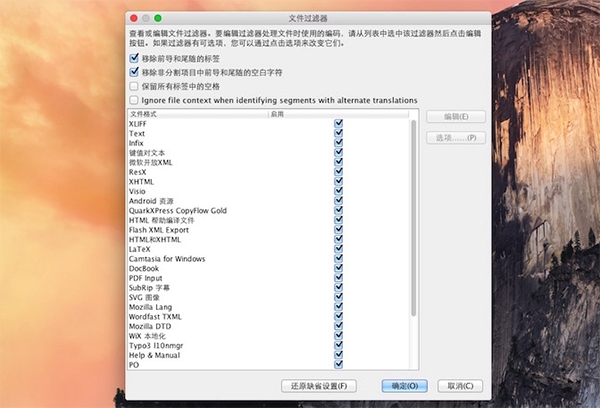This screenshot has width=600, height=408.
Task: Disable the Text filter checkbox
Action: [x=339, y=133]
